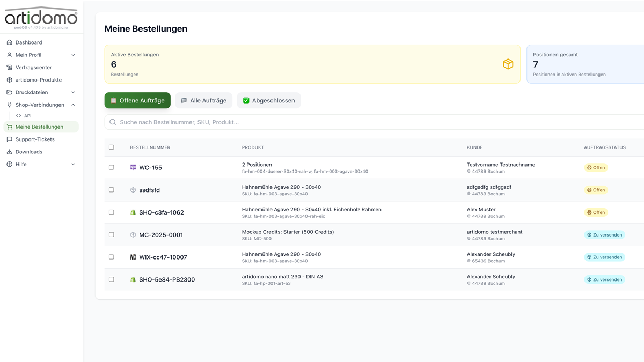Expand the Druckdateien menu chevron
This screenshot has height=362, width=644.
(73, 92)
